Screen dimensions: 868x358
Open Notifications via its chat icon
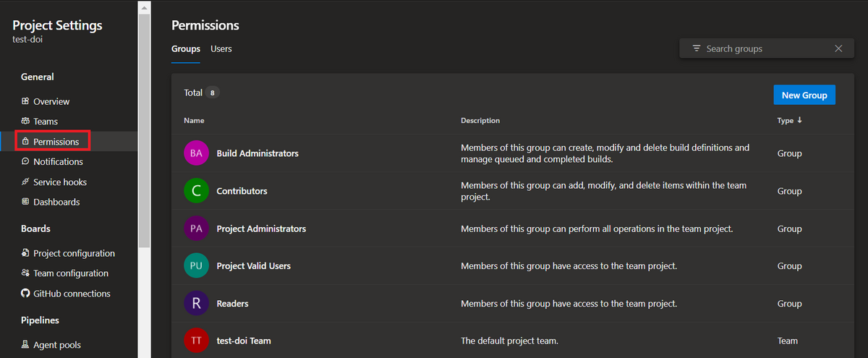(25, 162)
